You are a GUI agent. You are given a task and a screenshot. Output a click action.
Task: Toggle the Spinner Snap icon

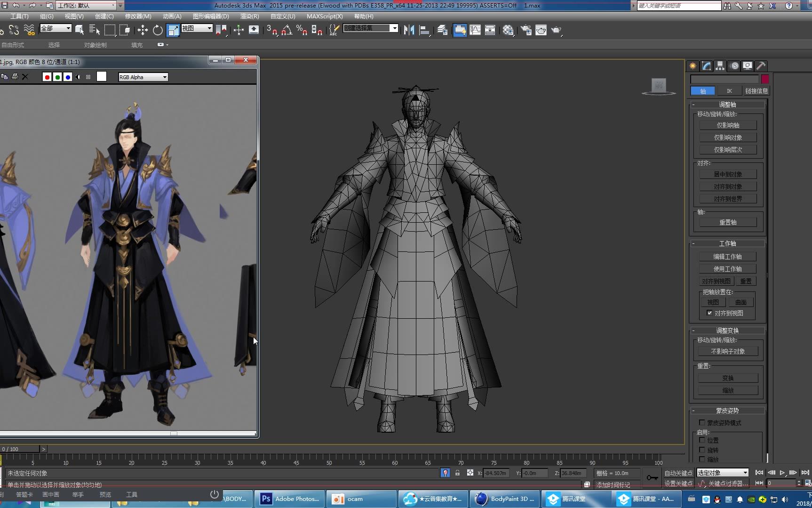317,30
